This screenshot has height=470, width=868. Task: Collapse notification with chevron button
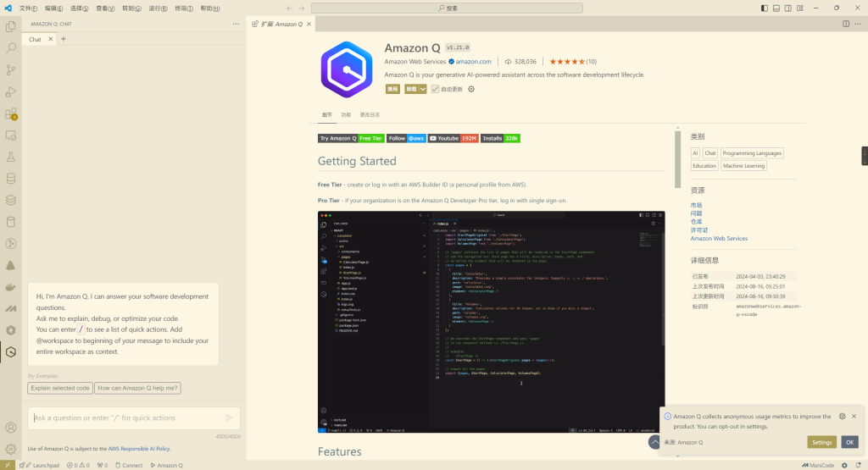point(654,442)
